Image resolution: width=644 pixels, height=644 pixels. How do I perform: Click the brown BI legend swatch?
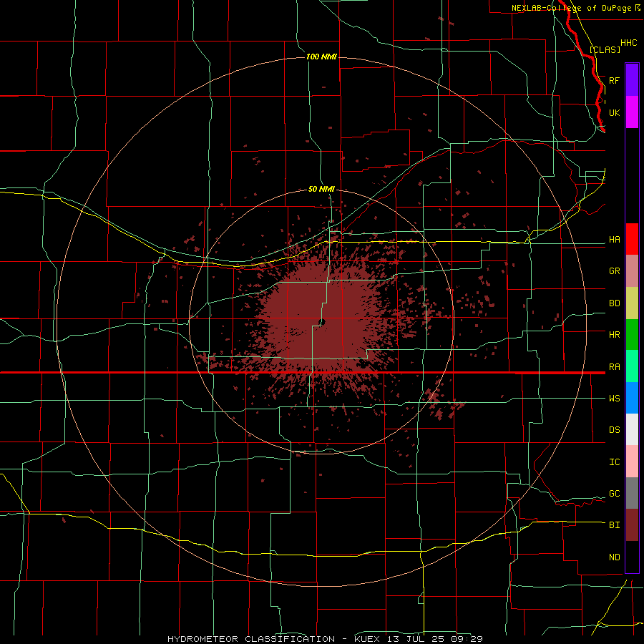[632, 525]
